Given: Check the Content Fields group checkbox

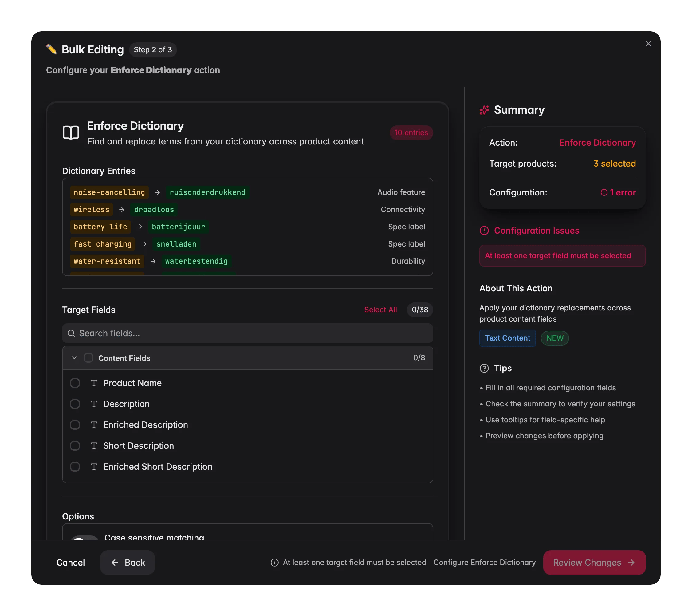Looking at the screenshot, I should 88,358.
